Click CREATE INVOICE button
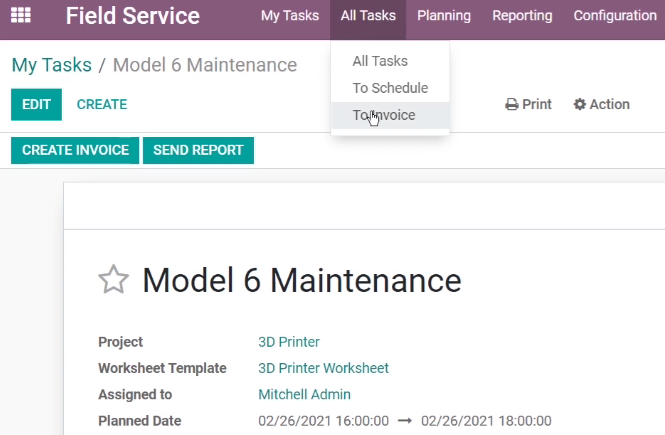665x435 pixels. click(75, 150)
